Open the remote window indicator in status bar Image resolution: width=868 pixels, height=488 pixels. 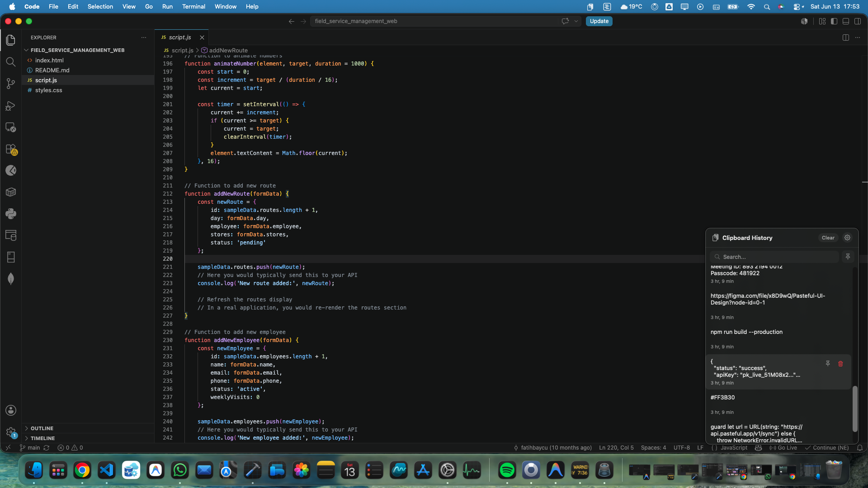pyautogui.click(x=8, y=448)
